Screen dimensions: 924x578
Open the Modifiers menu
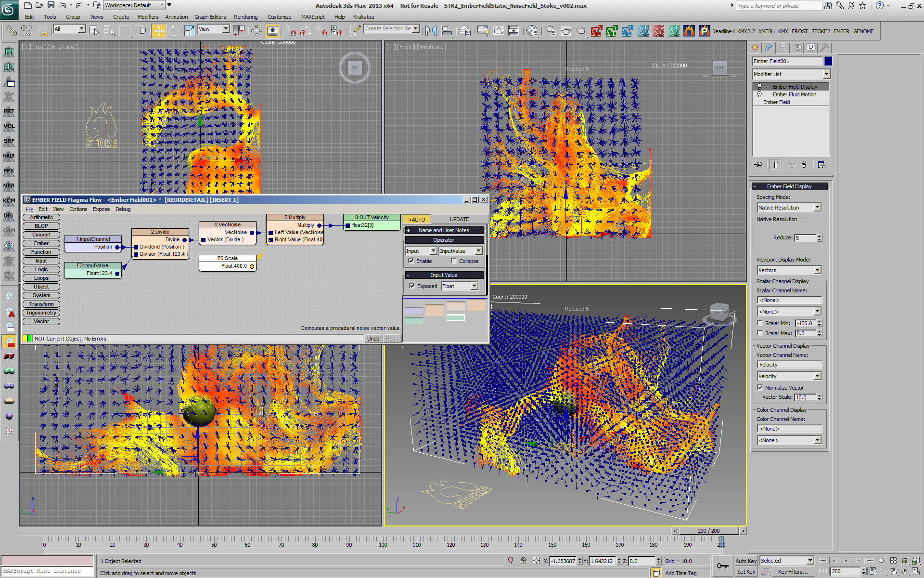[x=148, y=17]
